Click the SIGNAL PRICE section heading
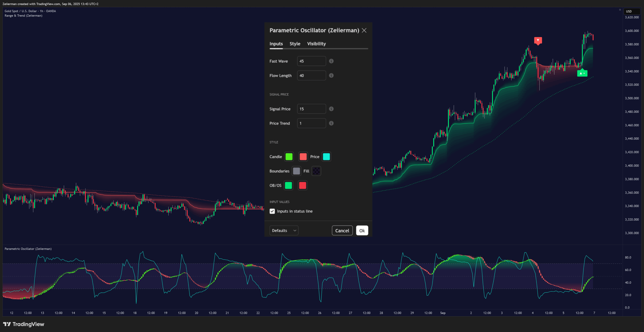This screenshot has height=332, width=644. tap(279, 94)
